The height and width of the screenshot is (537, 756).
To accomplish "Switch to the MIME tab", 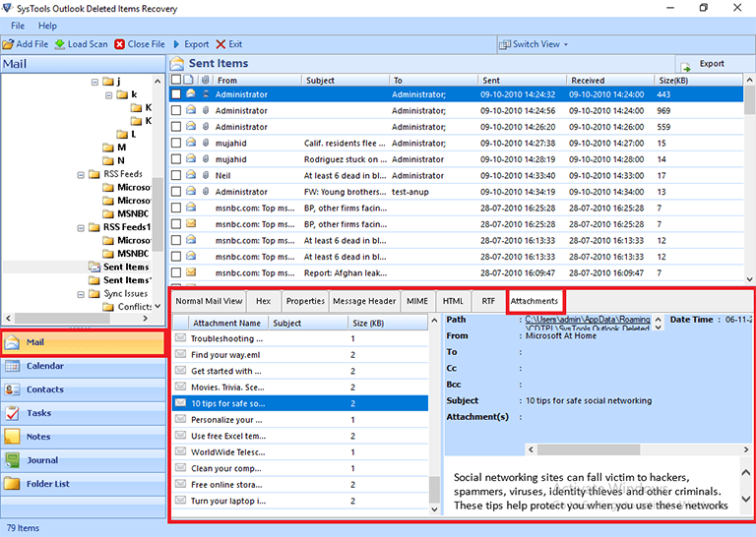I will [417, 301].
